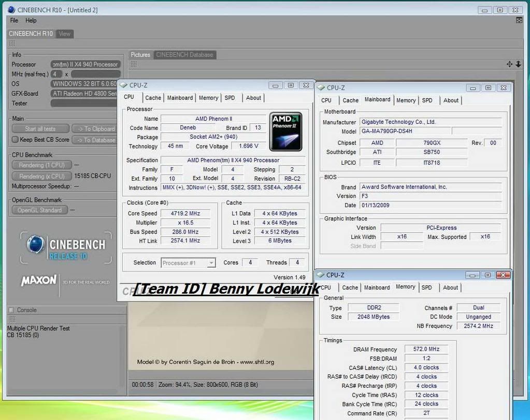The width and height of the screenshot is (530, 420).
Task: Maximize the CPU-Z Memory window
Action: (x=488, y=275)
